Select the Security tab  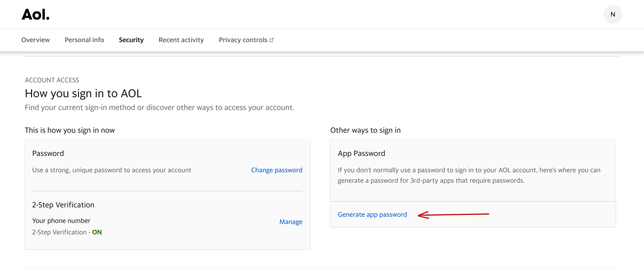click(x=131, y=40)
